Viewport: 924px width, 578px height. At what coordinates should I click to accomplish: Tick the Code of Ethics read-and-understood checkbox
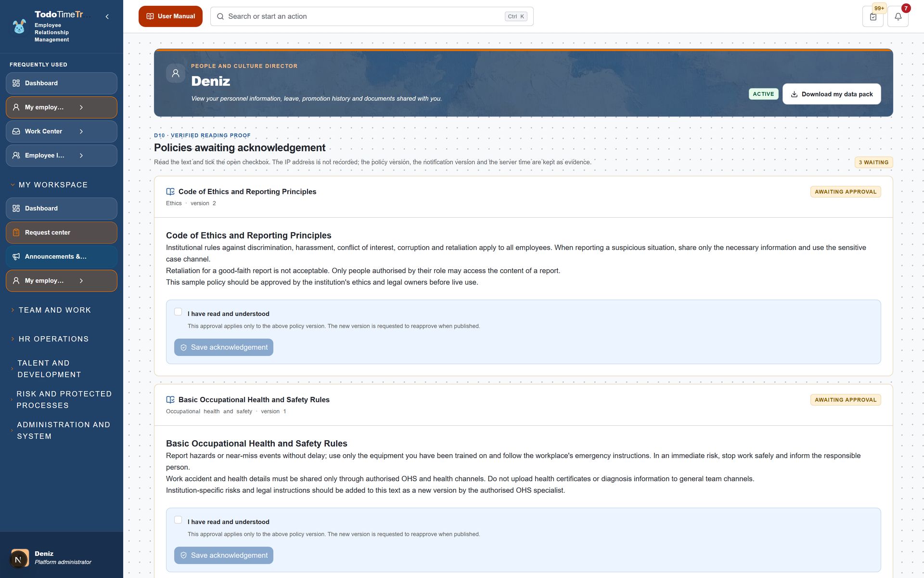pos(178,312)
